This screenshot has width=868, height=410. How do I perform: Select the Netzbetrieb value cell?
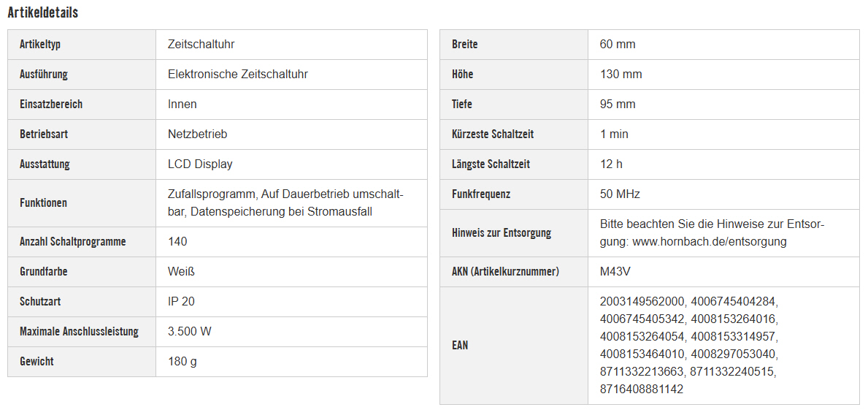pos(197,134)
